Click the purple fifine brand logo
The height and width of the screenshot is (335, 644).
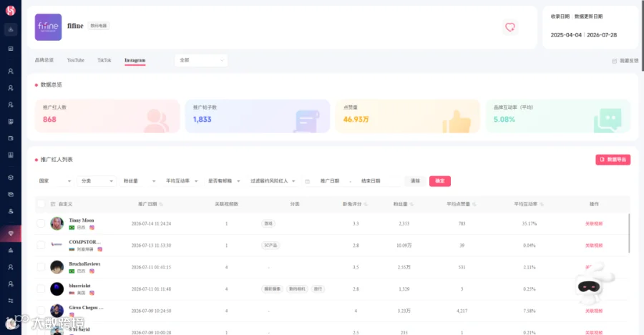pyautogui.click(x=48, y=27)
